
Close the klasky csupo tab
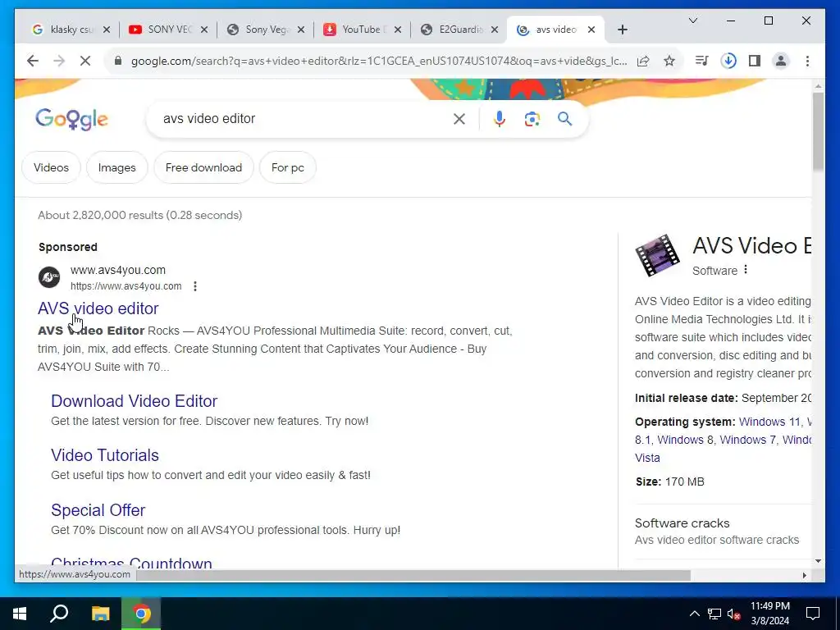point(107,30)
